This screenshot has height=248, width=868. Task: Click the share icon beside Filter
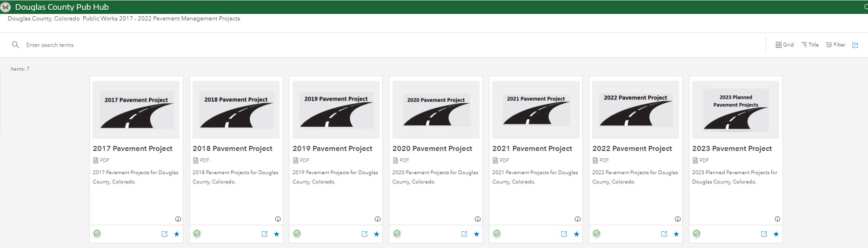855,45
